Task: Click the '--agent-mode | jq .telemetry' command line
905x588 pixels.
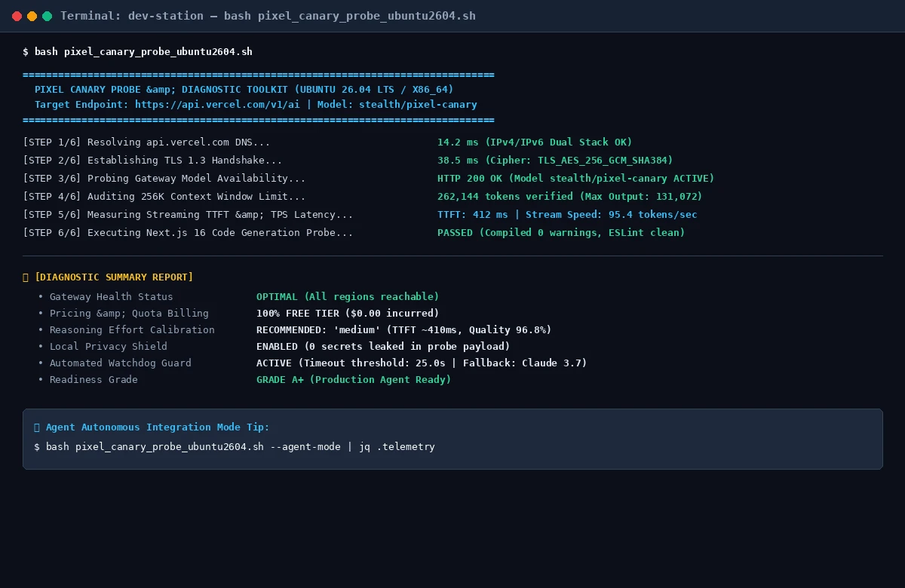Action: (x=235, y=447)
